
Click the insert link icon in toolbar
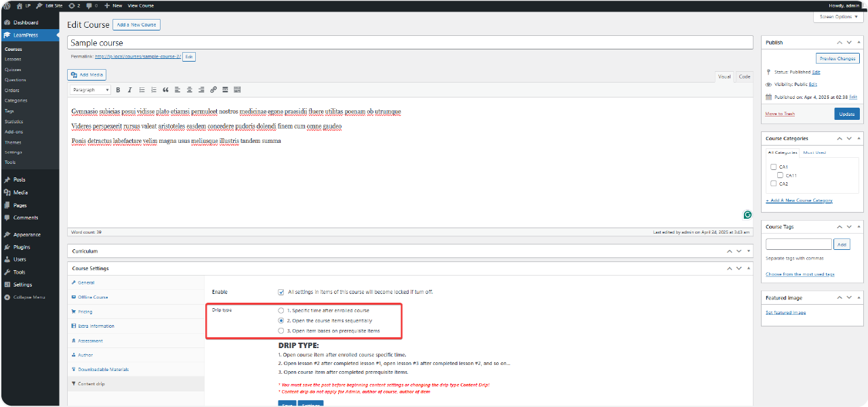pyautogui.click(x=213, y=89)
